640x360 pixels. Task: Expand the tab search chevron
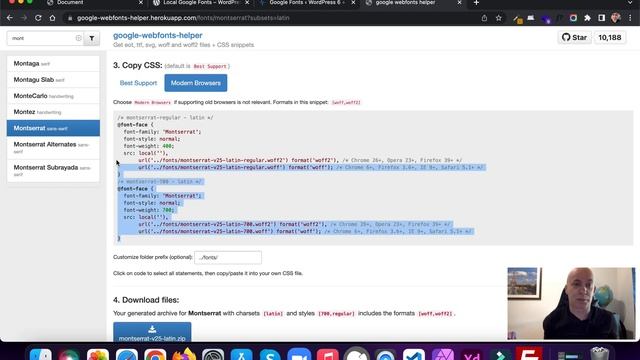coord(631,3)
